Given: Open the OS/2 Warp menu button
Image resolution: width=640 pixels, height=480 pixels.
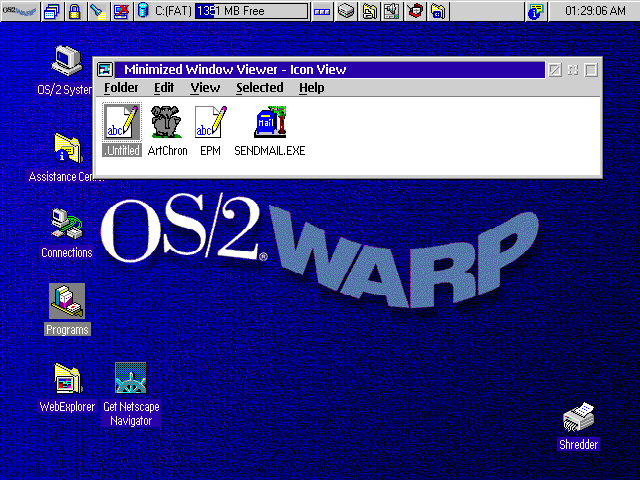Looking at the screenshot, I should (x=20, y=11).
